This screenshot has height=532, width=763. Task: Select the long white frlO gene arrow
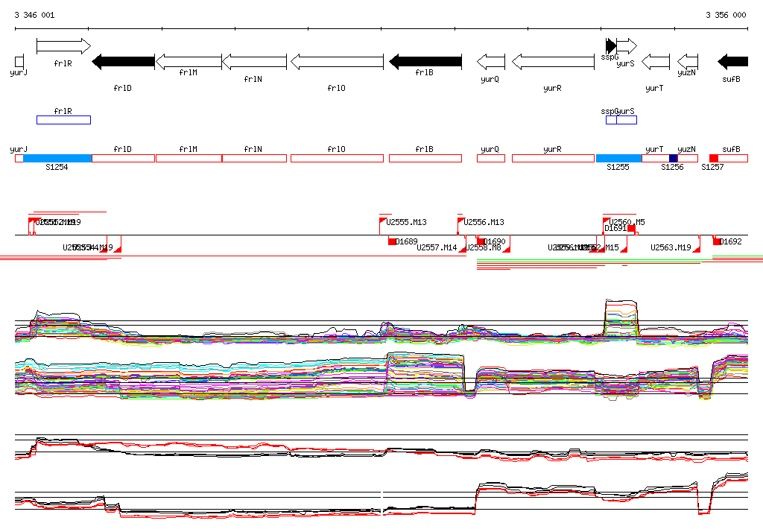coord(337,62)
